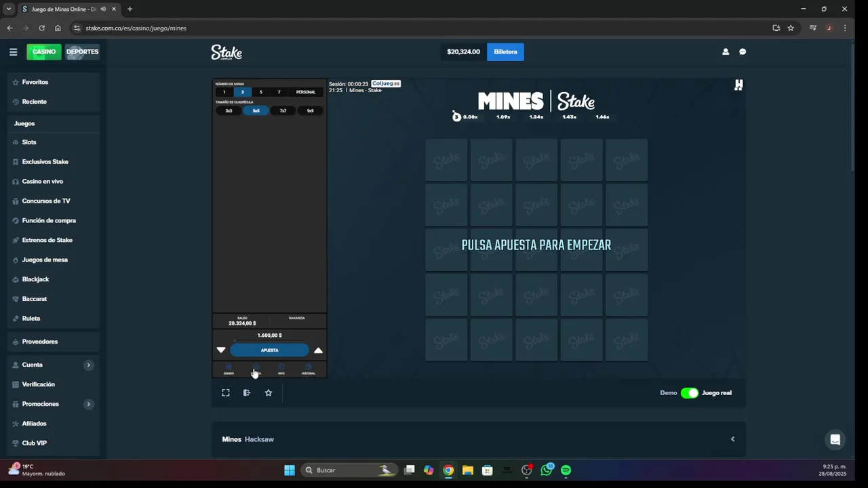Open File Explorer from the taskbar
868x488 pixels.
click(468, 470)
